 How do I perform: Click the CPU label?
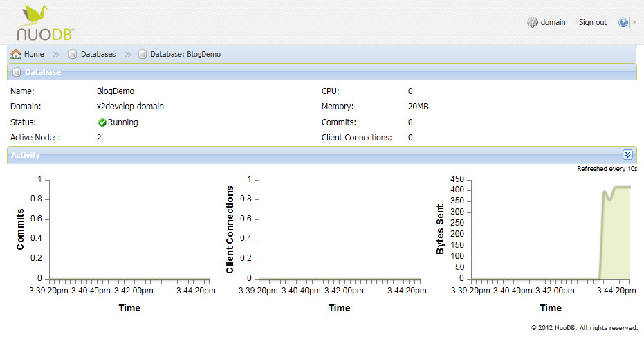click(x=331, y=91)
